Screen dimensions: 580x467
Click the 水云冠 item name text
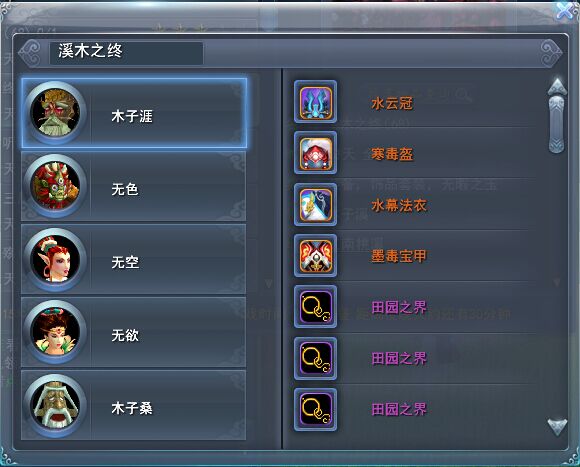[392, 104]
